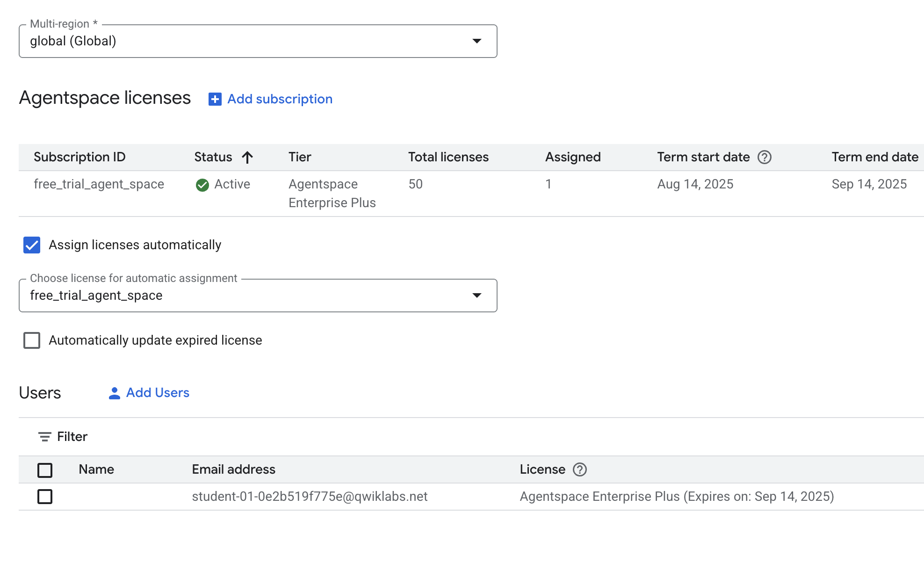Click the Name column header

pyautogui.click(x=96, y=469)
